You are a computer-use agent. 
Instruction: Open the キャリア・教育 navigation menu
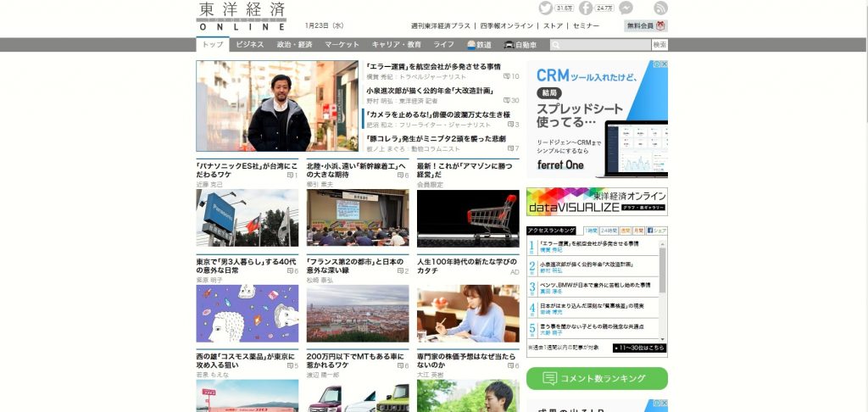pos(397,45)
